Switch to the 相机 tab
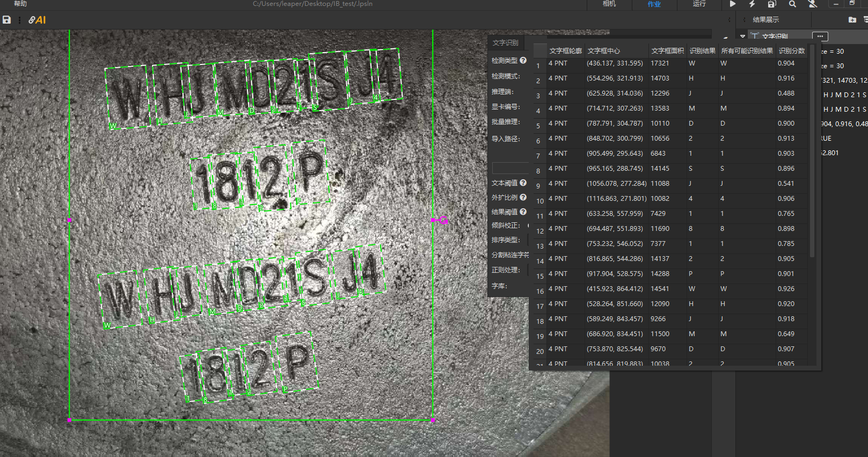Image resolution: width=868 pixels, height=457 pixels. [609, 4]
